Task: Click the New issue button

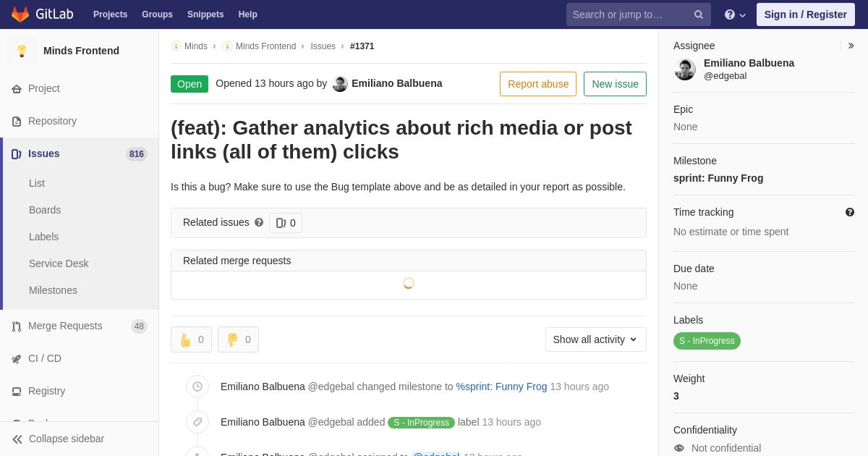Action: pyautogui.click(x=615, y=84)
